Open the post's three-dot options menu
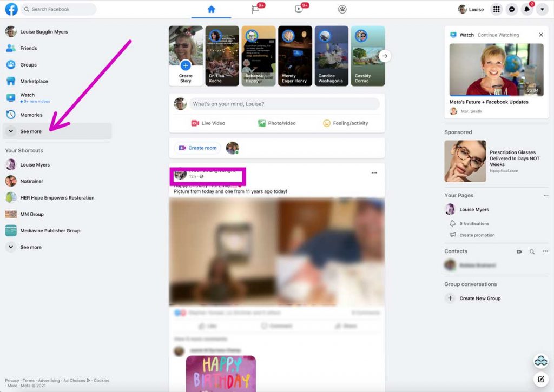The height and width of the screenshot is (392, 554). [374, 172]
